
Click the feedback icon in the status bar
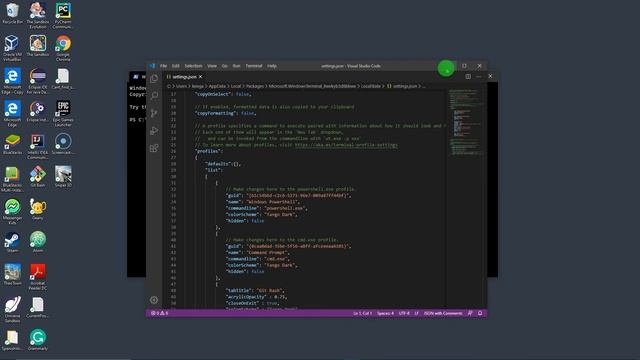470,313
